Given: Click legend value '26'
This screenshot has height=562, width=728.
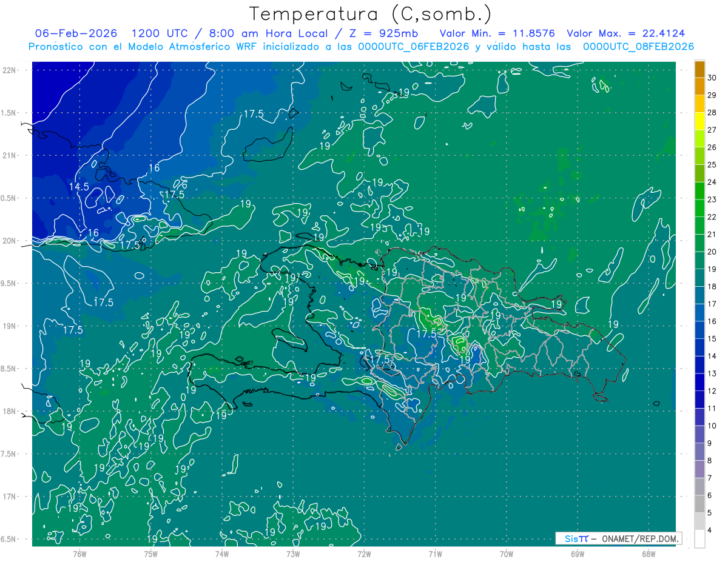Looking at the screenshot, I should click(712, 147).
